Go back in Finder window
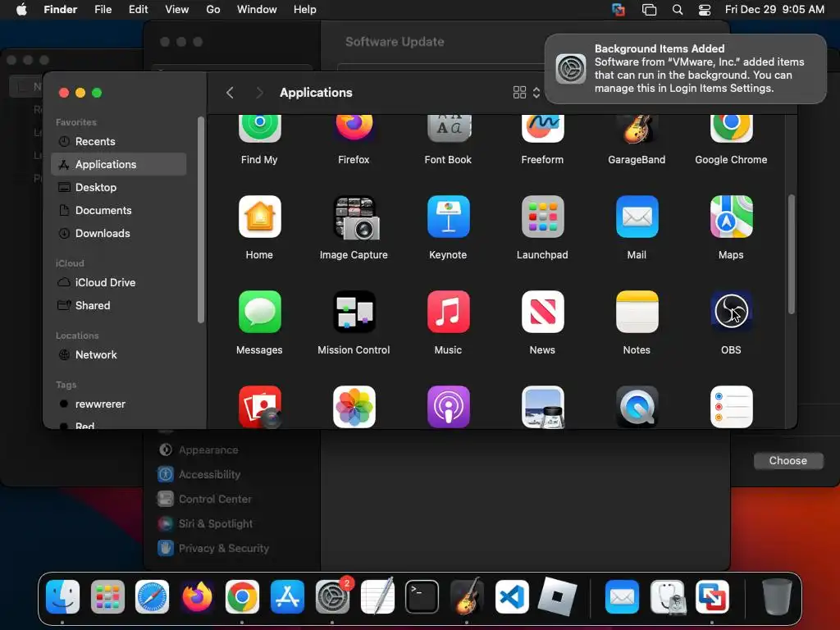Screen dimensions: 840x630 [x=230, y=93]
